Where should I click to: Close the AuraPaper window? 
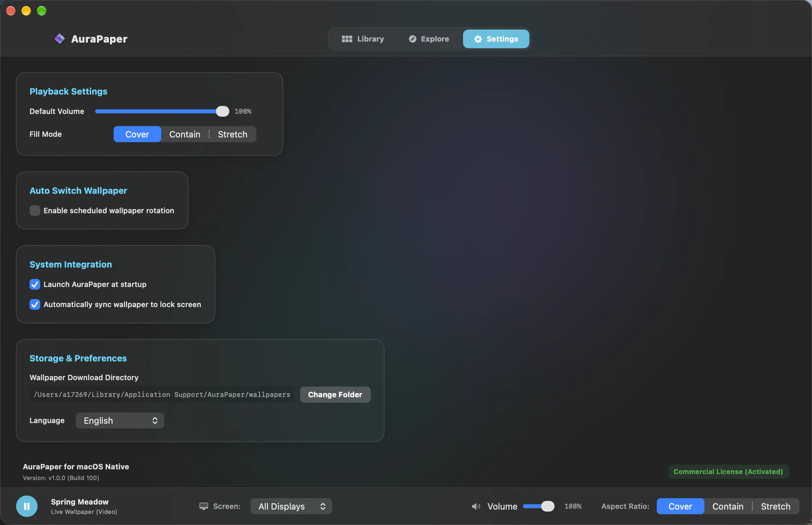pos(11,11)
